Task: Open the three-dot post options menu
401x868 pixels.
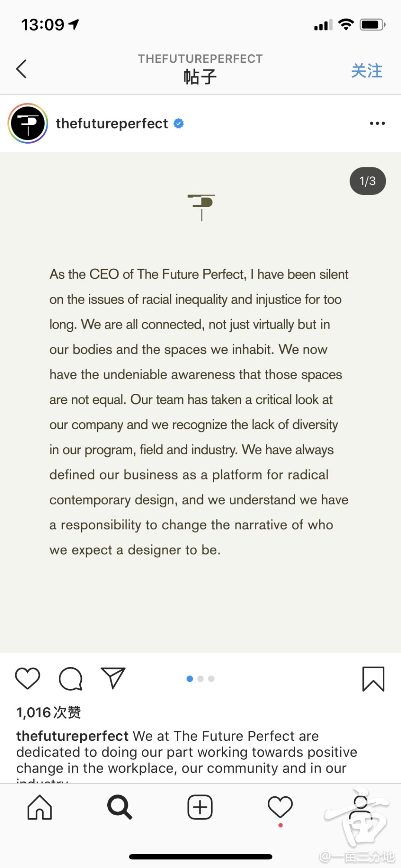Action: (377, 123)
